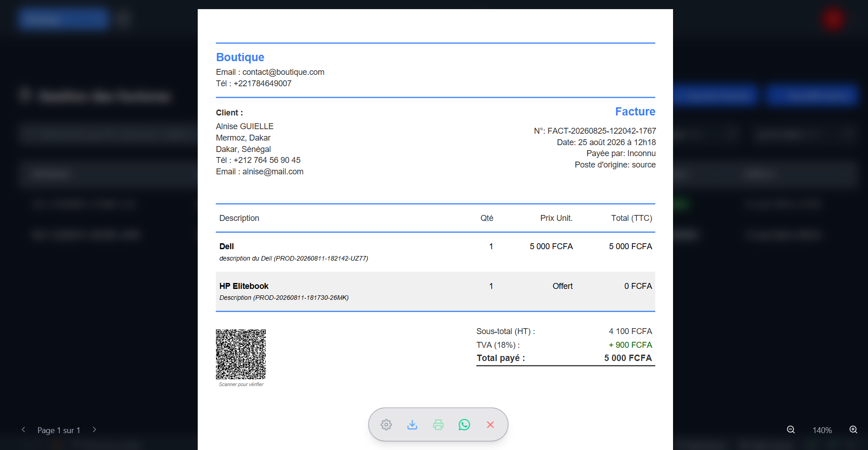Select the 'Mermoz, Dakar' address line
This screenshot has width=868, height=450.
[x=243, y=138]
